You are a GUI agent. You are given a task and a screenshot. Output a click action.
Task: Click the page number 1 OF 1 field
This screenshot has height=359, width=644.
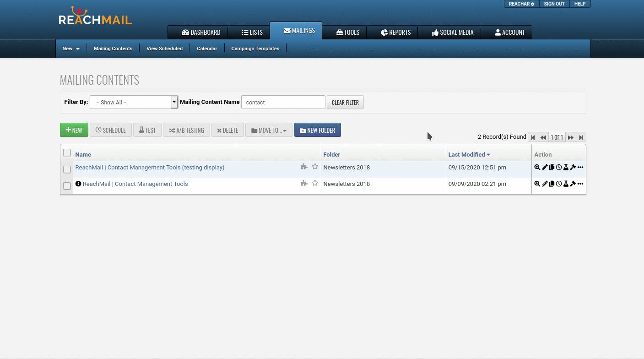click(x=557, y=137)
